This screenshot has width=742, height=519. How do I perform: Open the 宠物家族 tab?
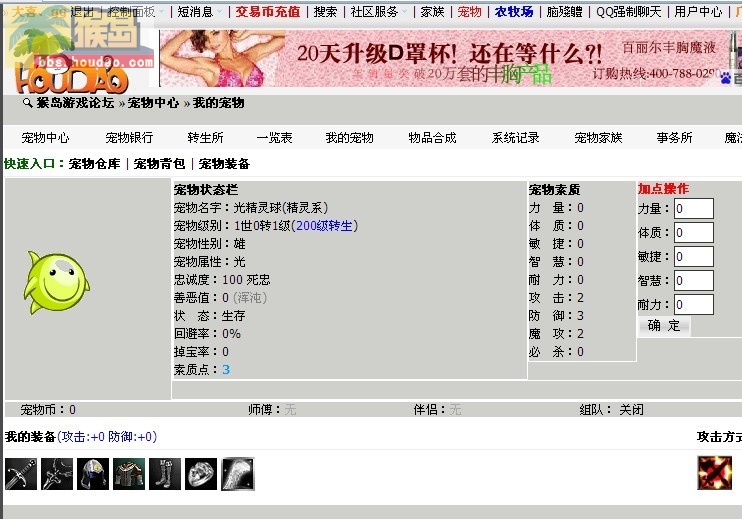click(599, 138)
